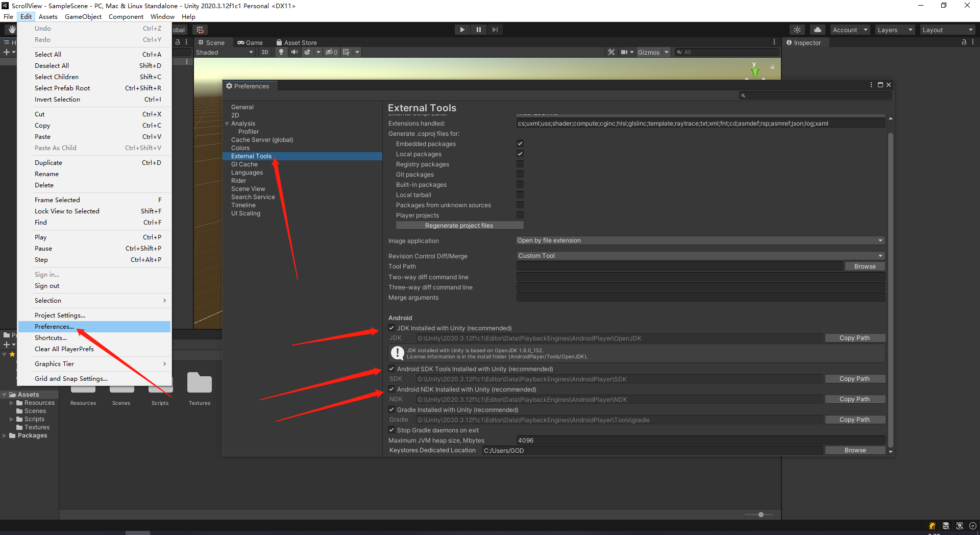980x535 pixels.
Task: Click the grid snapping icon above the Scene tab
Action: pos(200,29)
